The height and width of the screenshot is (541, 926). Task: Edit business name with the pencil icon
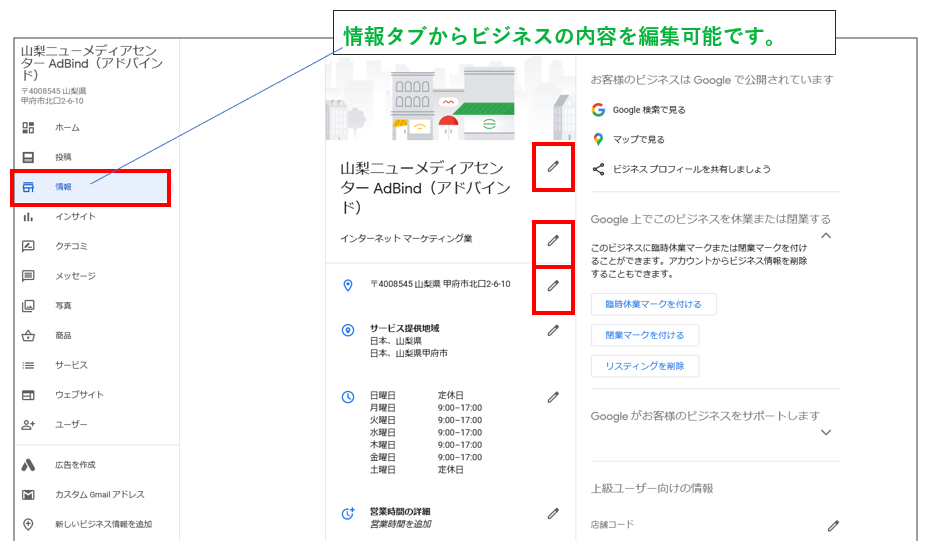[x=553, y=167]
